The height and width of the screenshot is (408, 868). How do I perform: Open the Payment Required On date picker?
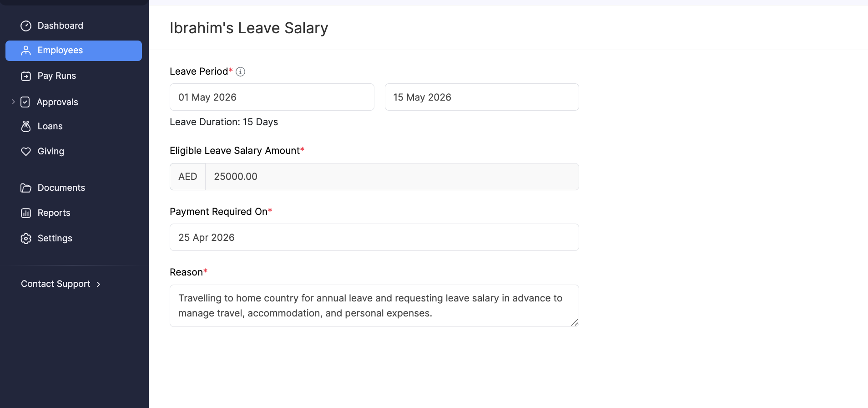(x=374, y=237)
